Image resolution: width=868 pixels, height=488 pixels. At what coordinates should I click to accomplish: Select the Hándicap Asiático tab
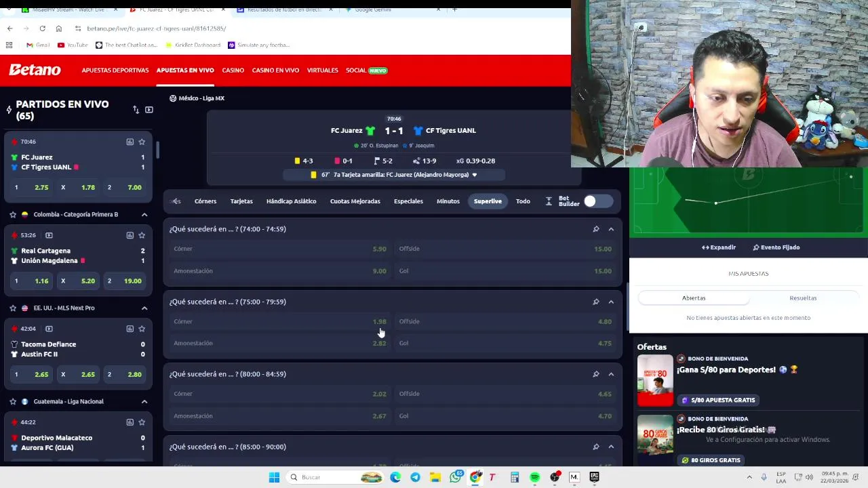pyautogui.click(x=291, y=201)
